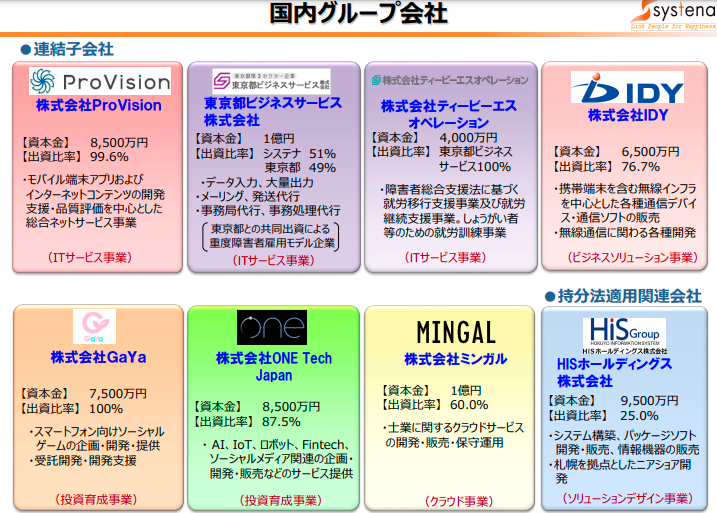Click (ビジネスソリューション事業) label in IDY card
Viewport: 717px width, 513px height.
click(633, 257)
